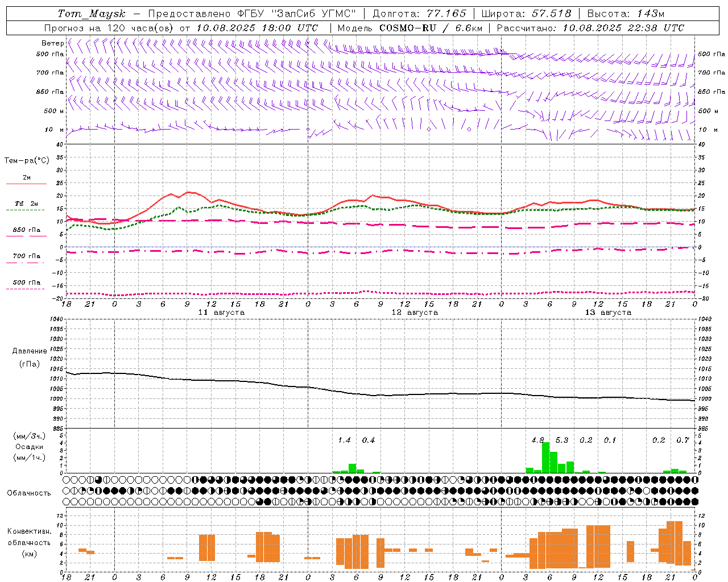
Task: Click the longitude value Долгота: 77.165
Action: pyautogui.click(x=419, y=14)
